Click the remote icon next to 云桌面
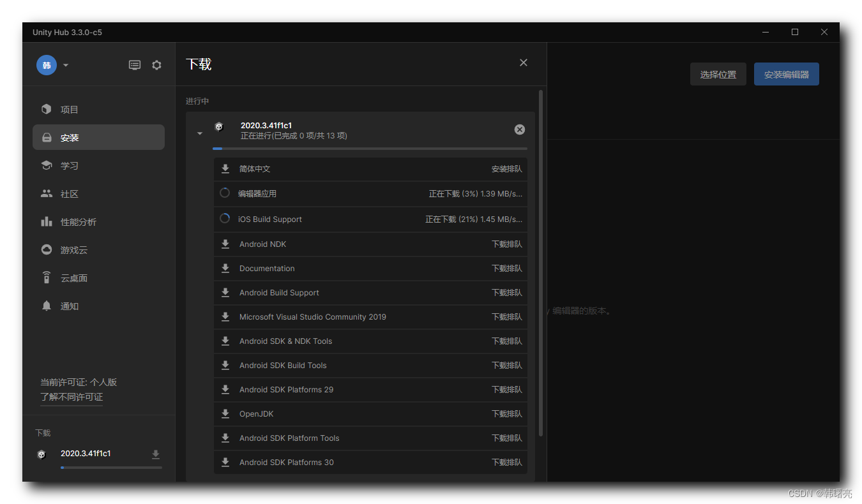 pyautogui.click(x=46, y=278)
